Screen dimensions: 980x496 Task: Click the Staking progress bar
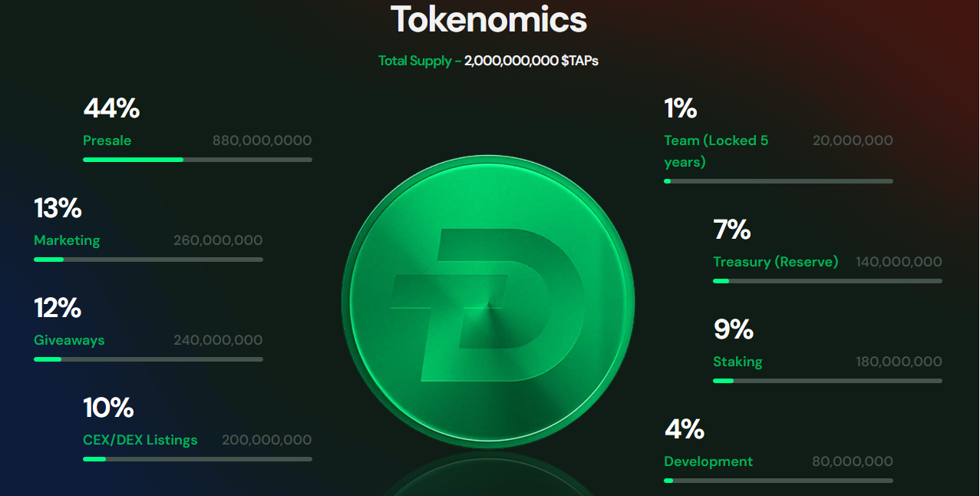click(827, 381)
